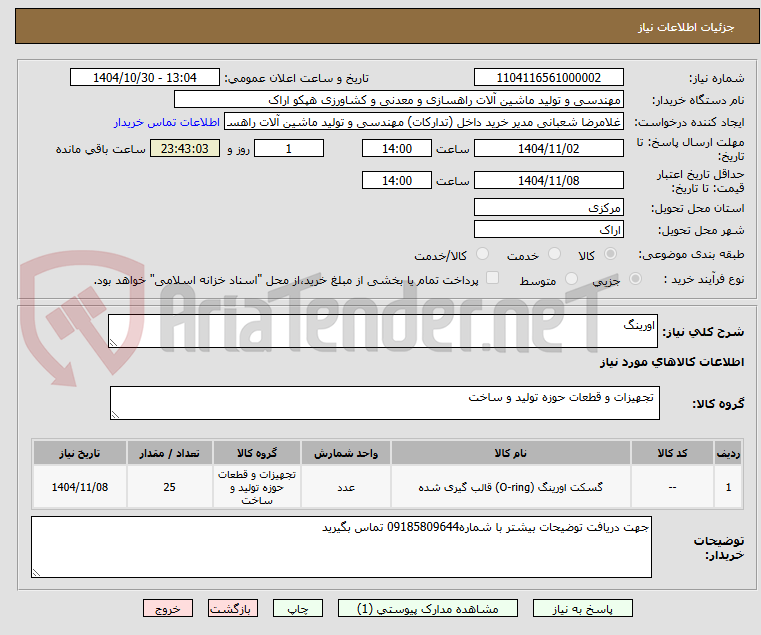Click the table date cell 1404/11/08
Screen dimensions: 761x635
click(x=80, y=487)
